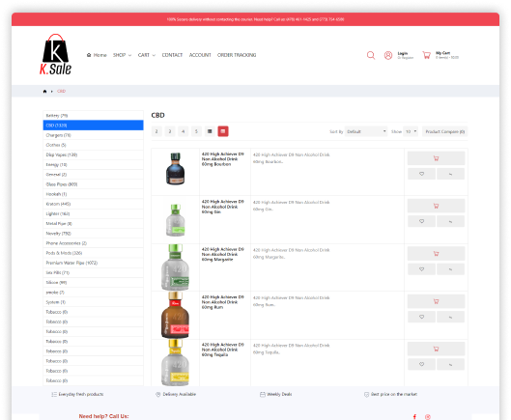This screenshot has height=420, width=511.
Task: Select the Novelty category
Action: click(x=93, y=234)
